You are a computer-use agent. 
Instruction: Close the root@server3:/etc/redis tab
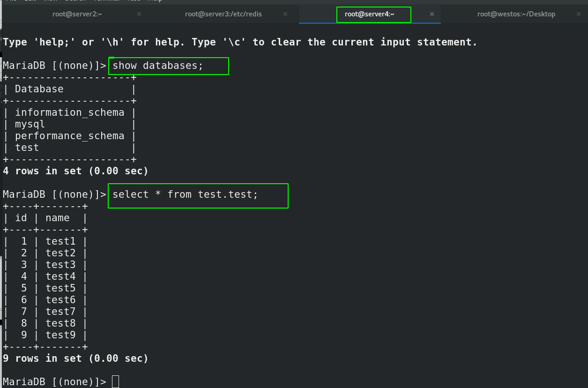click(285, 14)
